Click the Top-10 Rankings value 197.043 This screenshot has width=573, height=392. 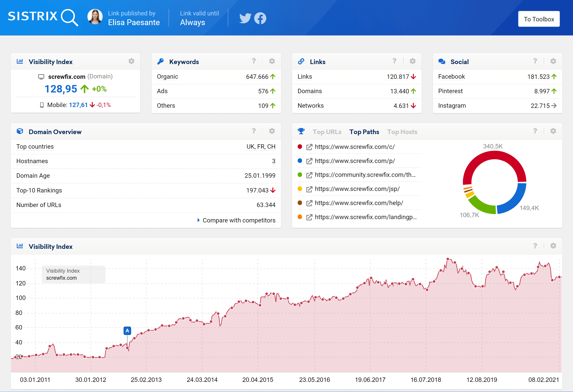[257, 190]
